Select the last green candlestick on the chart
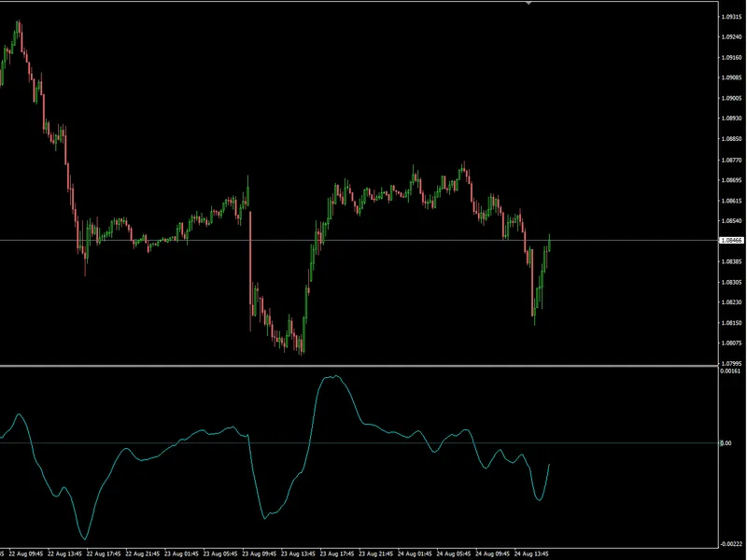 pos(549,243)
